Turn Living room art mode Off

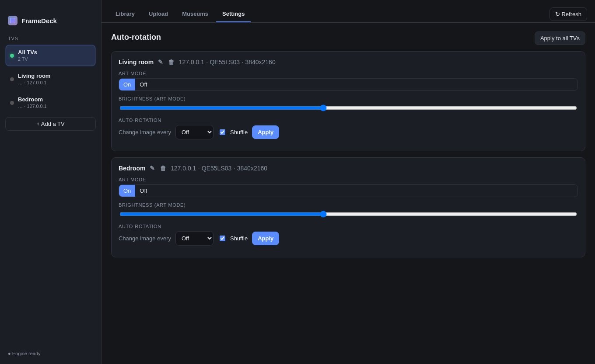pos(143,85)
